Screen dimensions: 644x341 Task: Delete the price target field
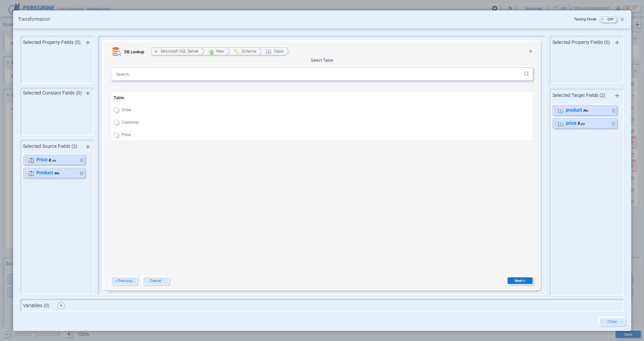(613, 124)
